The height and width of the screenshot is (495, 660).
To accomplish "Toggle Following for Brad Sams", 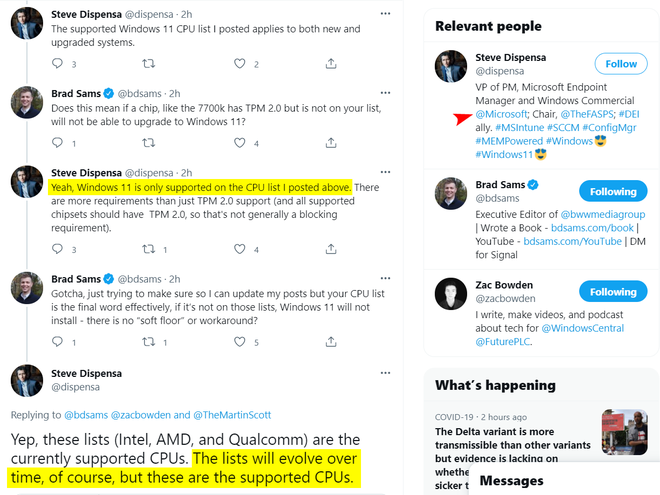I will 612,191.
